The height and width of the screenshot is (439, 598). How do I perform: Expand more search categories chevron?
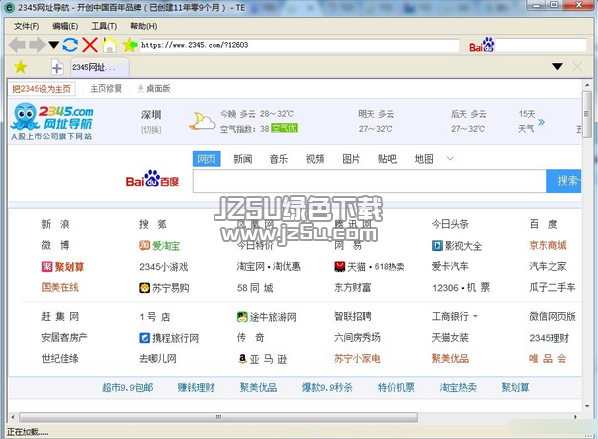(x=450, y=159)
